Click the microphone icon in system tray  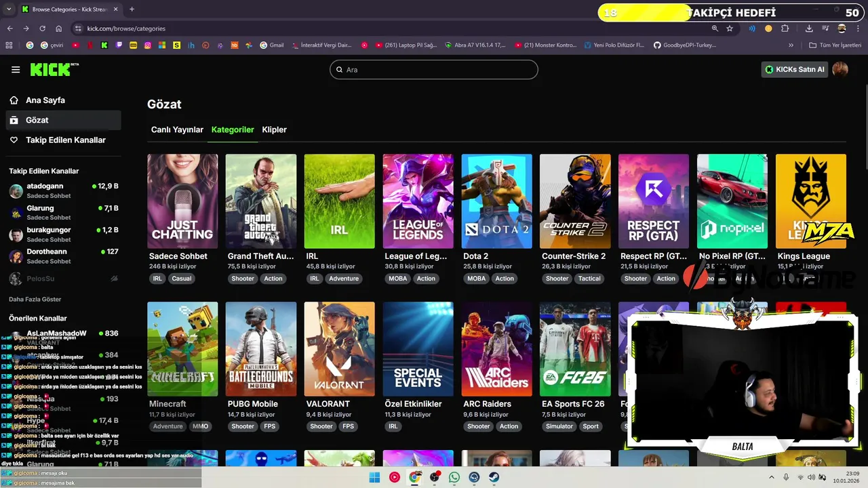[x=786, y=477]
